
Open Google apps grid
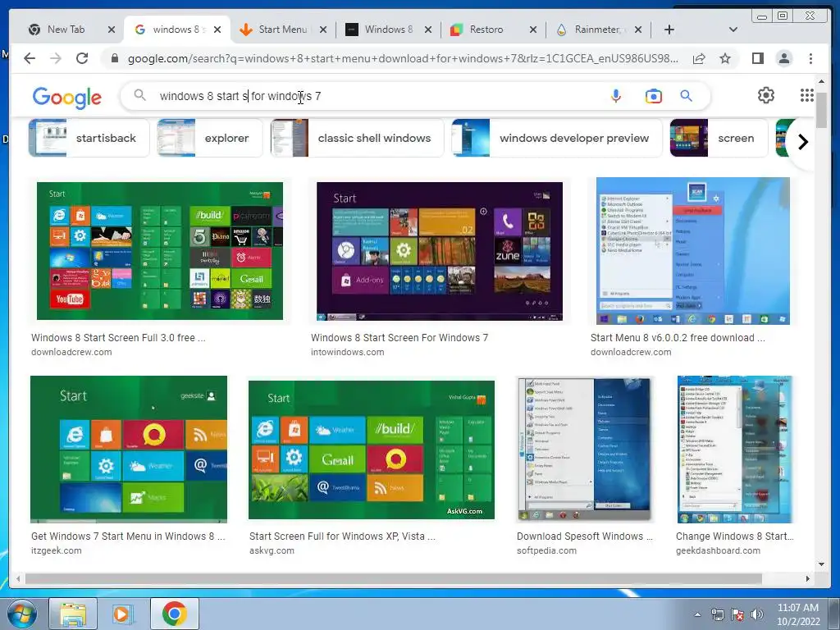(807, 95)
